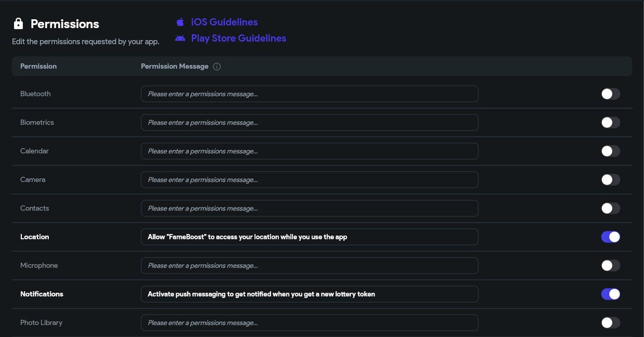Focus the Camera permission message input

tap(309, 180)
